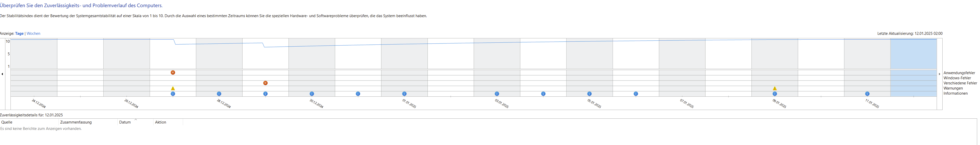This screenshot has height=145, width=980.
Task: Click the Quelle column header
Action: 7,122
